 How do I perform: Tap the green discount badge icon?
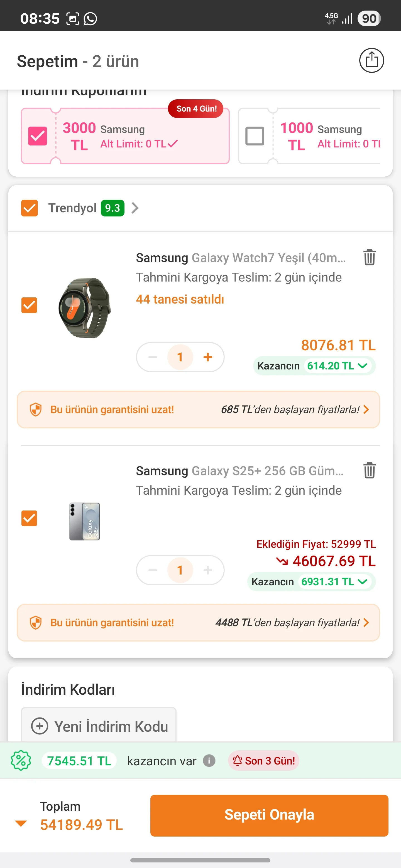tap(21, 761)
